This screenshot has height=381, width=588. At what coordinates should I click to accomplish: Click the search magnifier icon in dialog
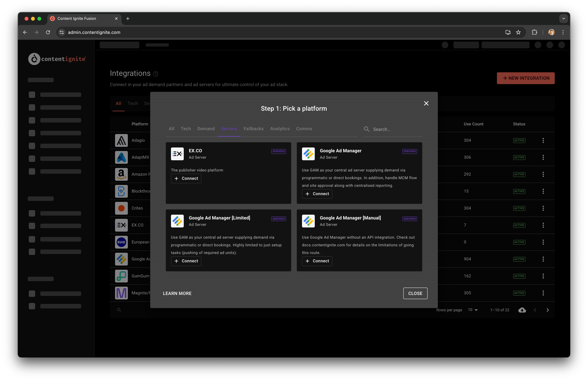367,129
